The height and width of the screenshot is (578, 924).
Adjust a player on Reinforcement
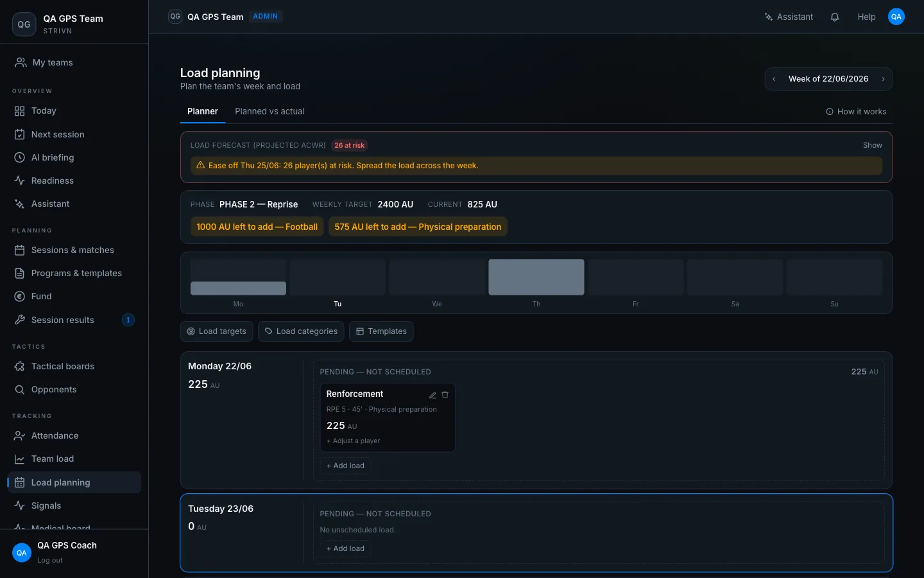pos(353,441)
